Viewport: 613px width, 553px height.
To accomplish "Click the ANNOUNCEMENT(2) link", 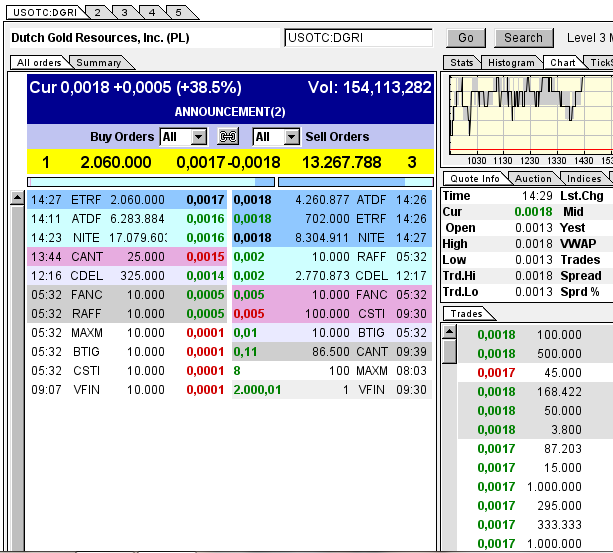I will click(x=230, y=112).
